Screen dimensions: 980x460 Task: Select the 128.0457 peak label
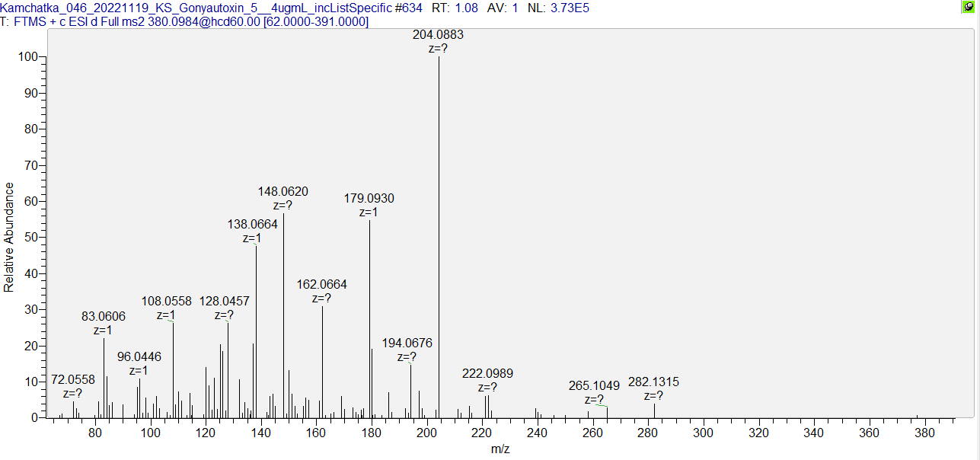[x=224, y=301]
